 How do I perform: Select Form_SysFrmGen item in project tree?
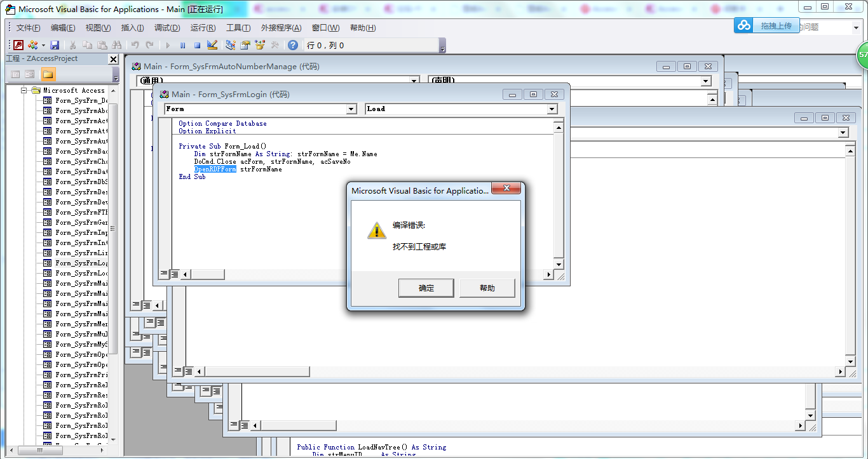(81, 222)
